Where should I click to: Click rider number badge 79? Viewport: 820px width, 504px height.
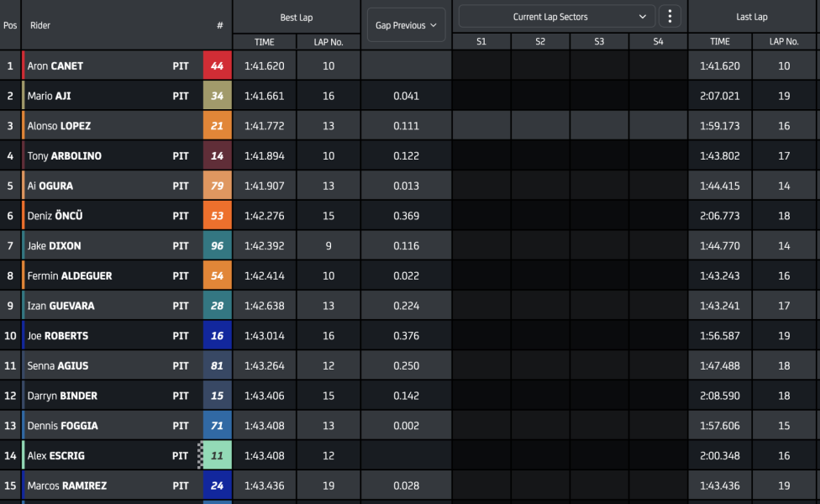(x=217, y=186)
